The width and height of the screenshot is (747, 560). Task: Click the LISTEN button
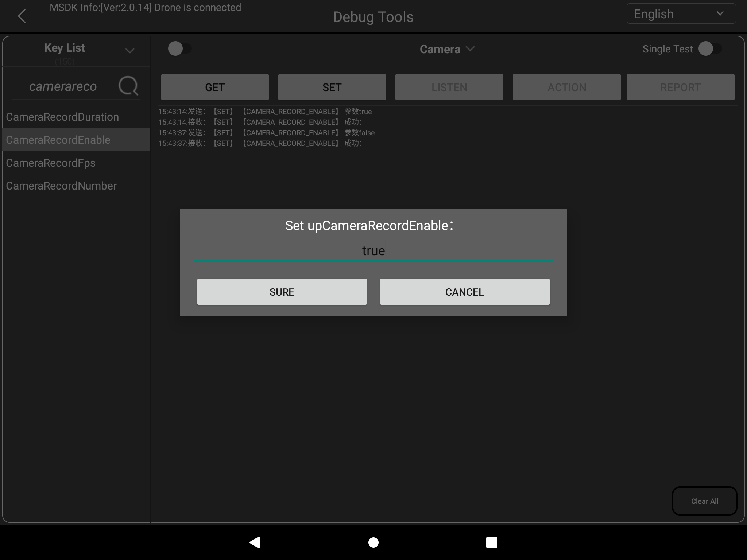(449, 87)
